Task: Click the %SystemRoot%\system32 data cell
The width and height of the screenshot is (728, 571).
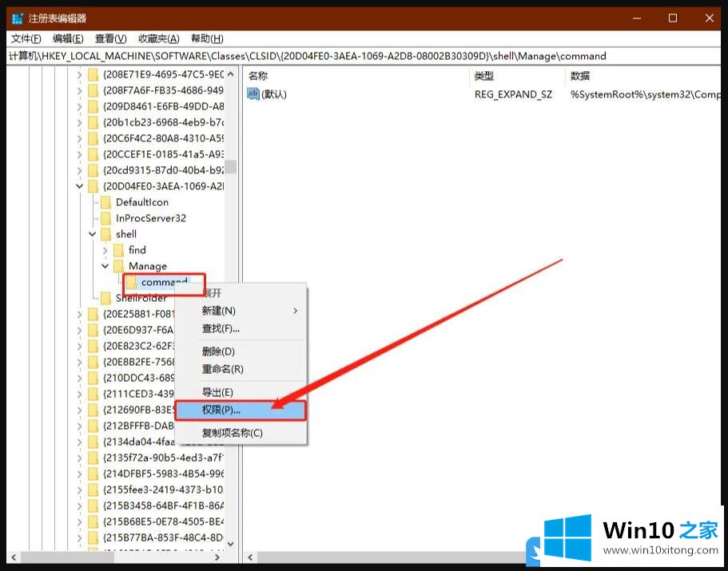Action: pyautogui.click(x=646, y=94)
